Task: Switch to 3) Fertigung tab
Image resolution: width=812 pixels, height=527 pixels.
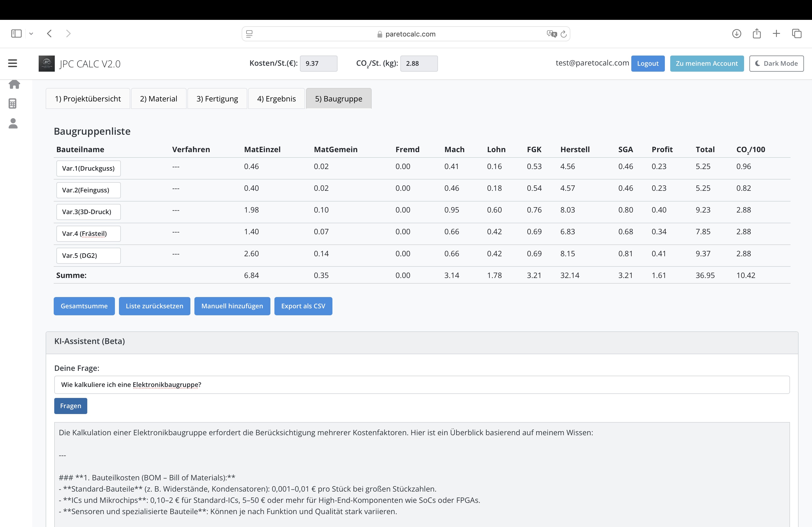Action: pos(217,98)
